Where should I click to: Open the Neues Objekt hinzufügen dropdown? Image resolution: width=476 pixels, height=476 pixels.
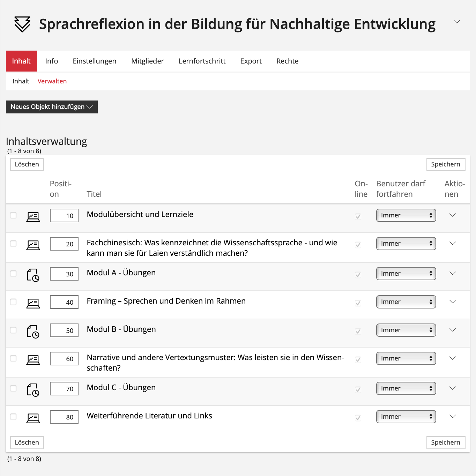coord(52,107)
